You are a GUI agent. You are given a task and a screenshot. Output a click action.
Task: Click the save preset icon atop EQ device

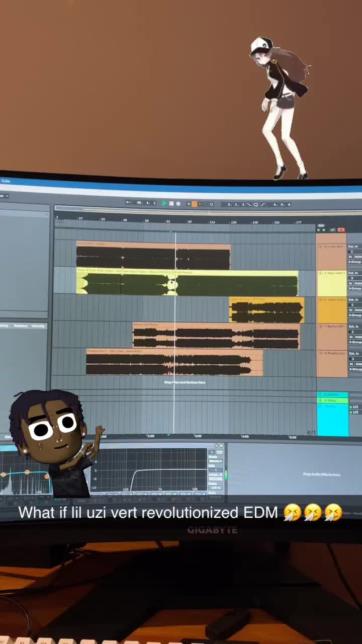221,445
